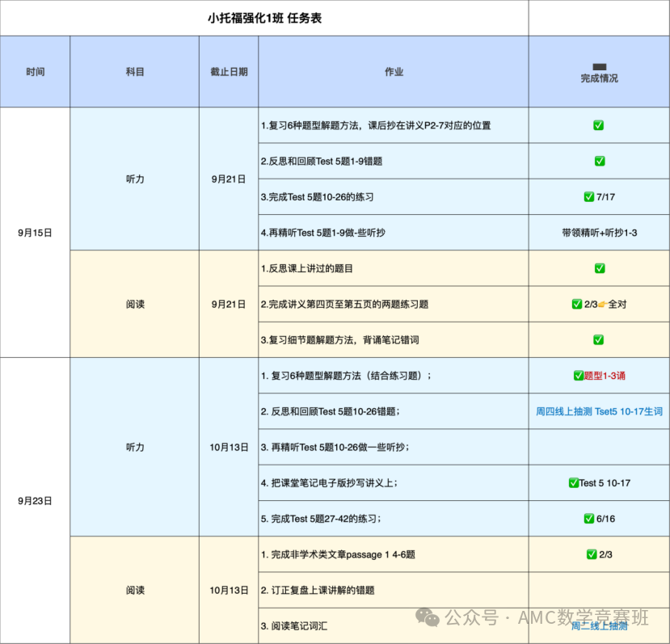Click the 完成情况 column header
Image resolution: width=670 pixels, height=644 pixels.
pos(599,71)
